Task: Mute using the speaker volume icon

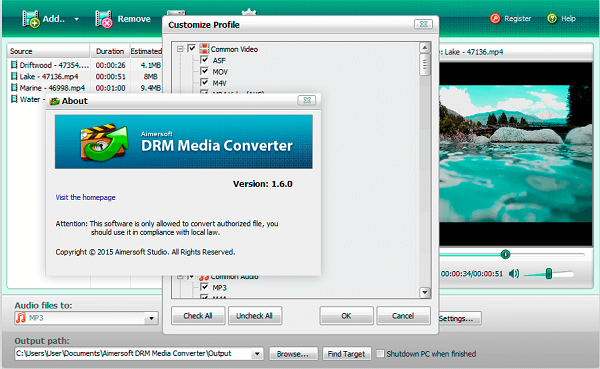Action: pos(514,274)
